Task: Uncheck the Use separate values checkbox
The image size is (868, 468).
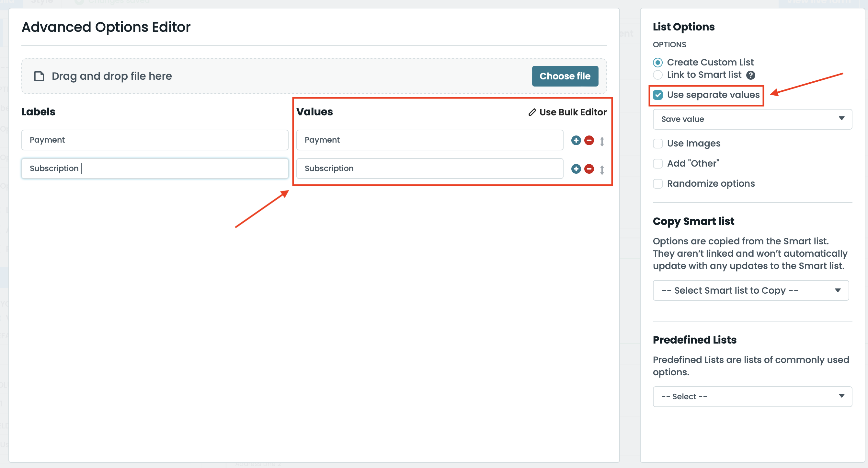Action: coord(658,95)
